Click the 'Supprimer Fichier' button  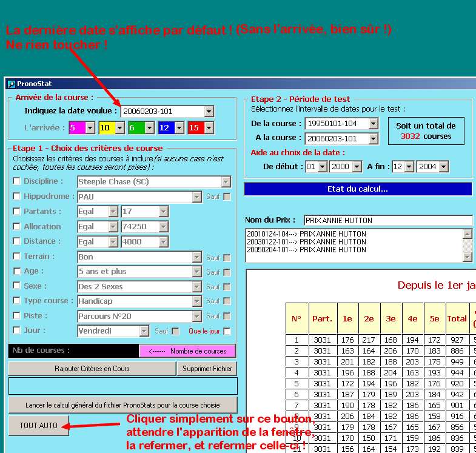coord(207,369)
